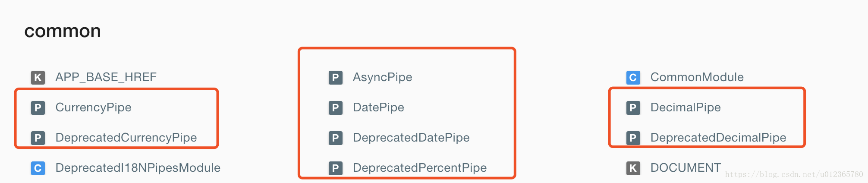
Task: Click the P badge next to DatePipe
Action: 336,107
